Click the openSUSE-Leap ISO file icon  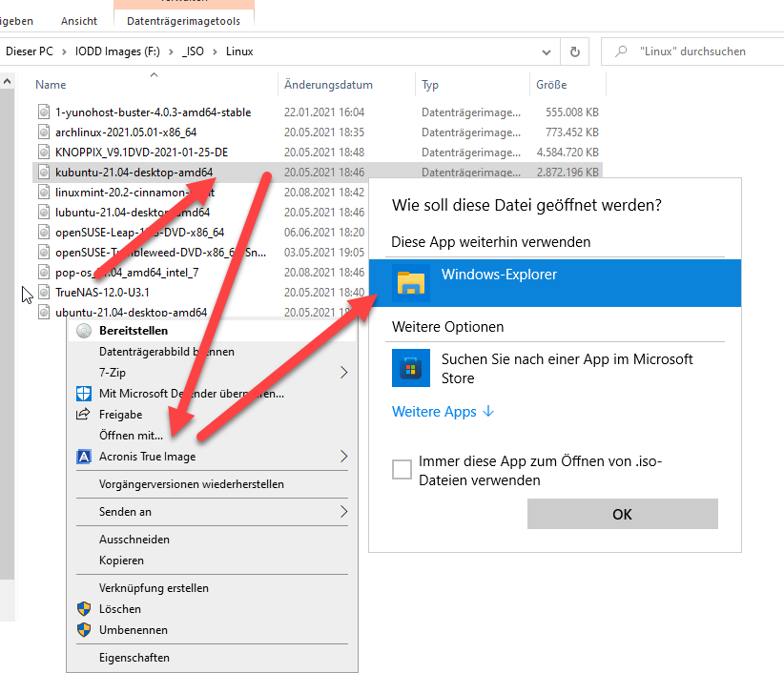pos(44,233)
